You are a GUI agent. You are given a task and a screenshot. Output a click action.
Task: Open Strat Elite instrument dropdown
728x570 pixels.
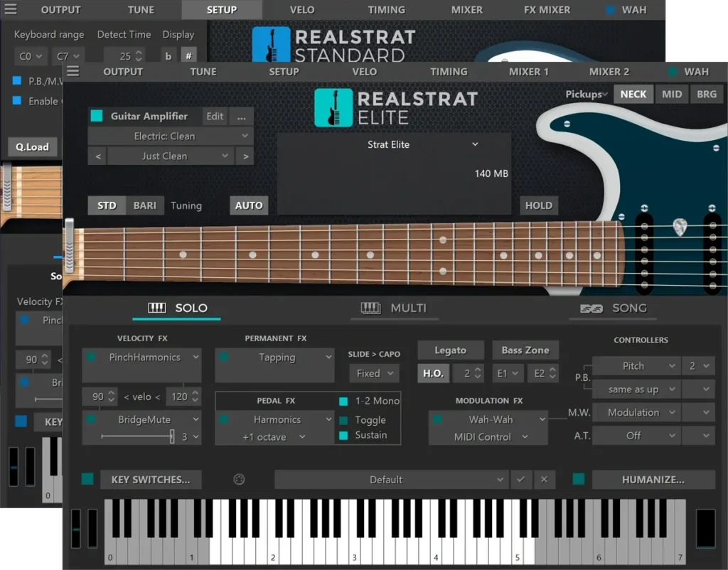394,144
